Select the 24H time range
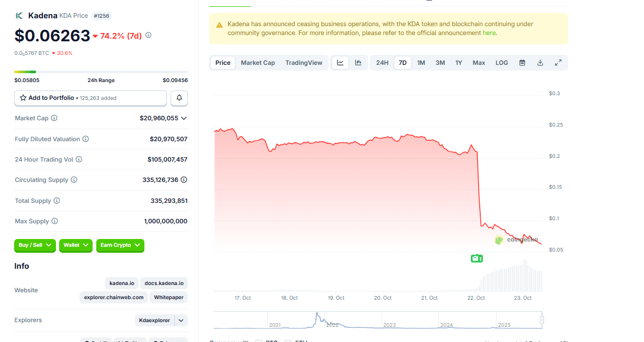Viewport: 644px width, 342px height. 382,63
